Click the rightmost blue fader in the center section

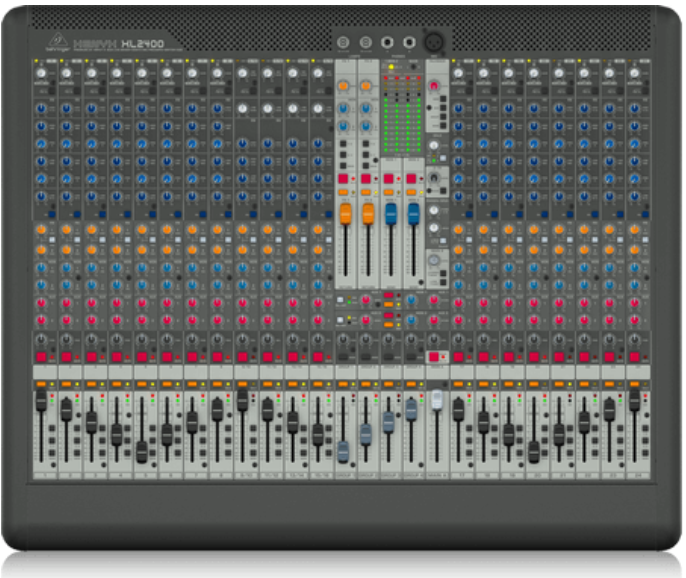pos(411,213)
